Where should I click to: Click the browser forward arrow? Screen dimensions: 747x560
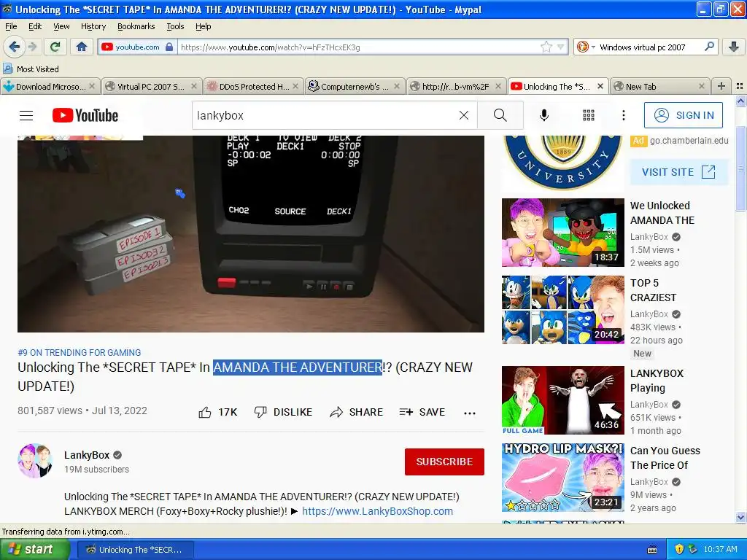point(32,47)
